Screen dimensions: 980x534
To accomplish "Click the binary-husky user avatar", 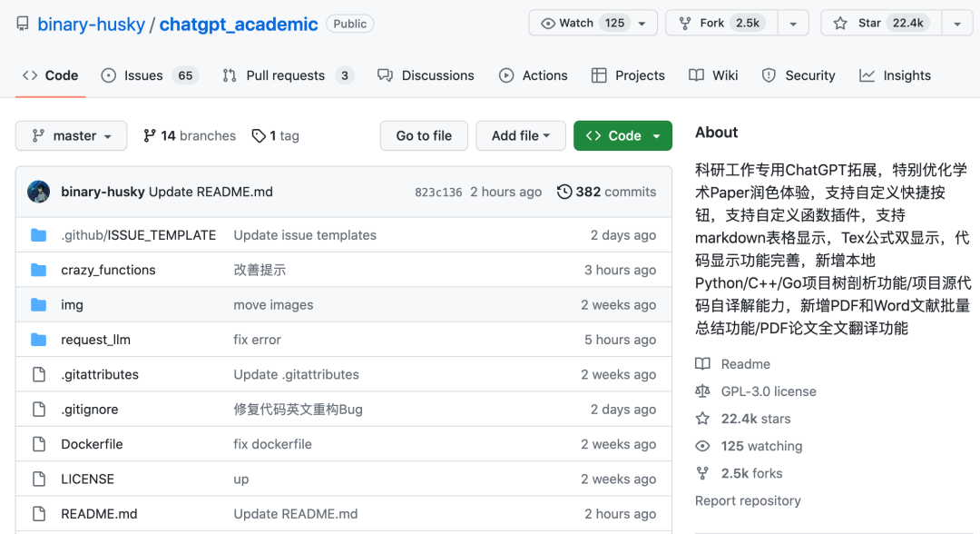I will pos(39,192).
